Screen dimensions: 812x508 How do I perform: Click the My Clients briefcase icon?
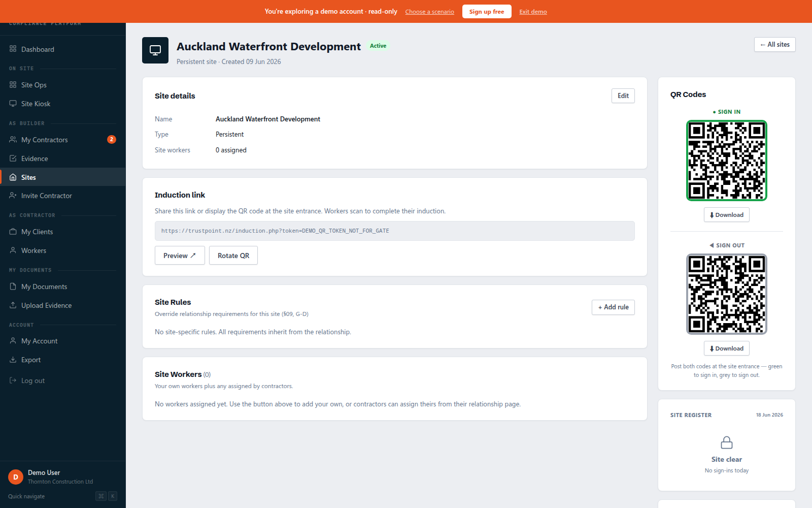click(13, 231)
